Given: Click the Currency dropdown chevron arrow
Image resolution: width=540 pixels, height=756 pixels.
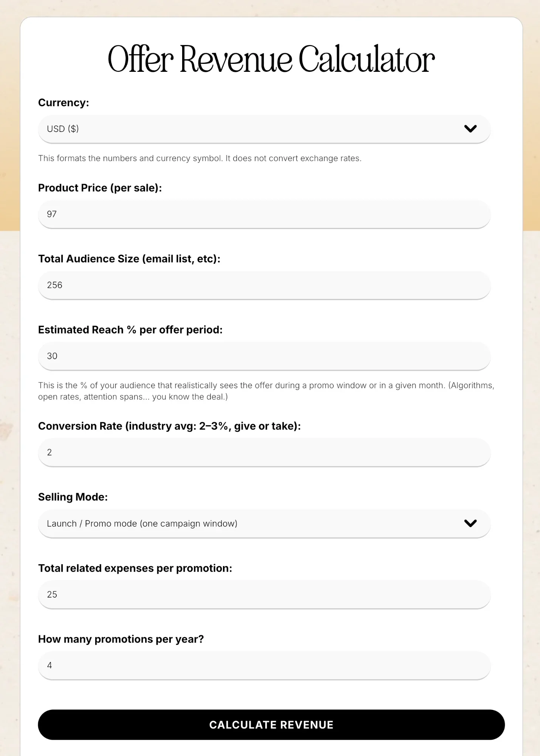Looking at the screenshot, I should 470,129.
